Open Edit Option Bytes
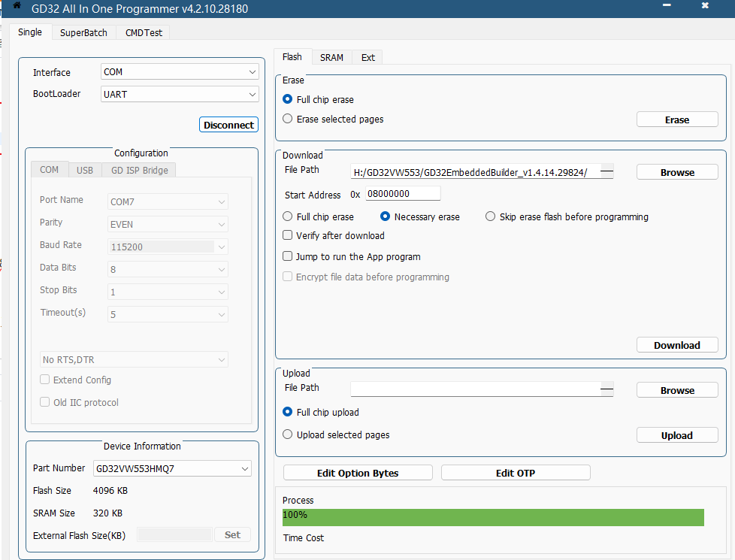The height and width of the screenshot is (560, 735). pos(358,473)
